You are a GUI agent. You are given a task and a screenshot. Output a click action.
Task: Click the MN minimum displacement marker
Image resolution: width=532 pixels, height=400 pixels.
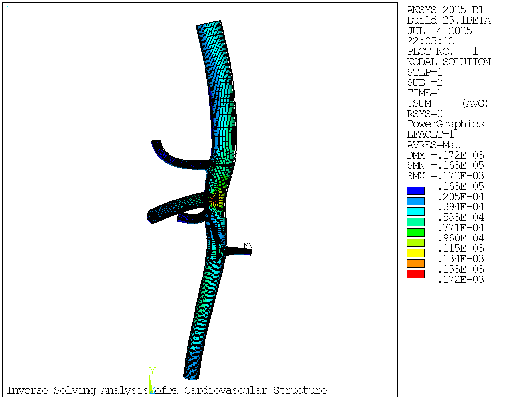pyautogui.click(x=247, y=245)
